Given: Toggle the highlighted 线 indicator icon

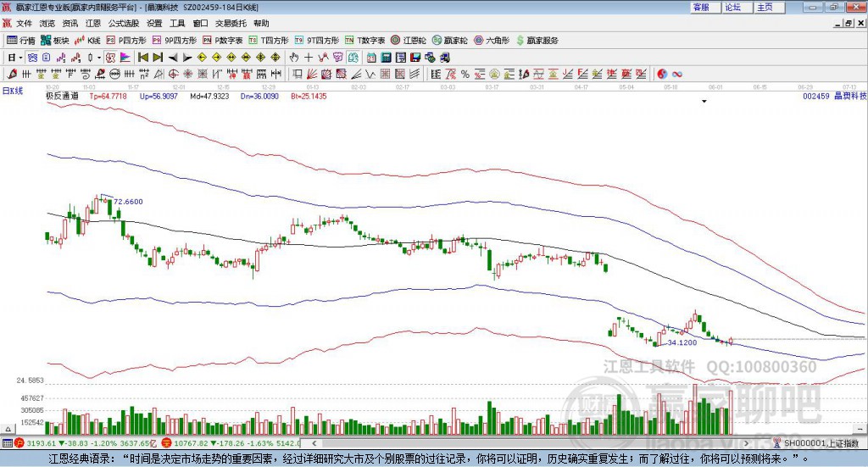Looking at the screenshot, I should [353, 58].
